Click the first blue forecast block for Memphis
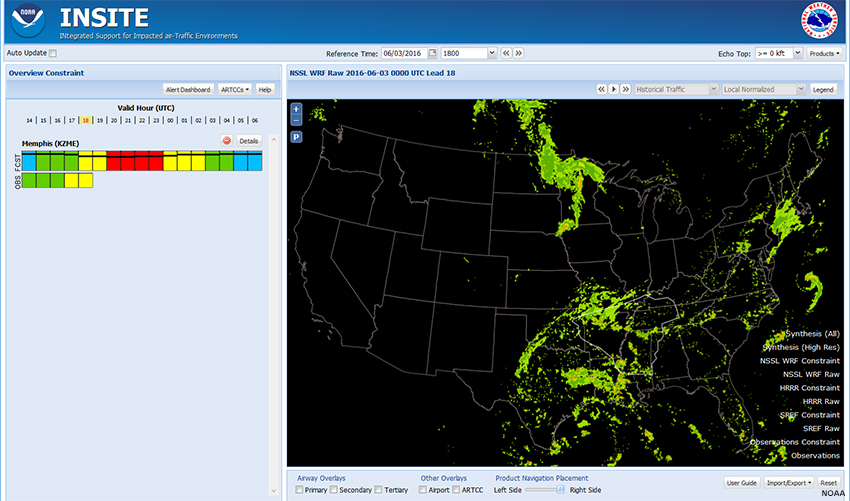The image size is (850, 501). pyautogui.click(x=29, y=161)
